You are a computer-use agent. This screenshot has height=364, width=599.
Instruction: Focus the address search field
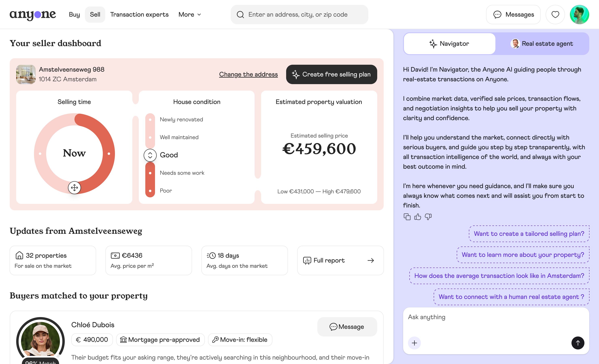(x=299, y=15)
